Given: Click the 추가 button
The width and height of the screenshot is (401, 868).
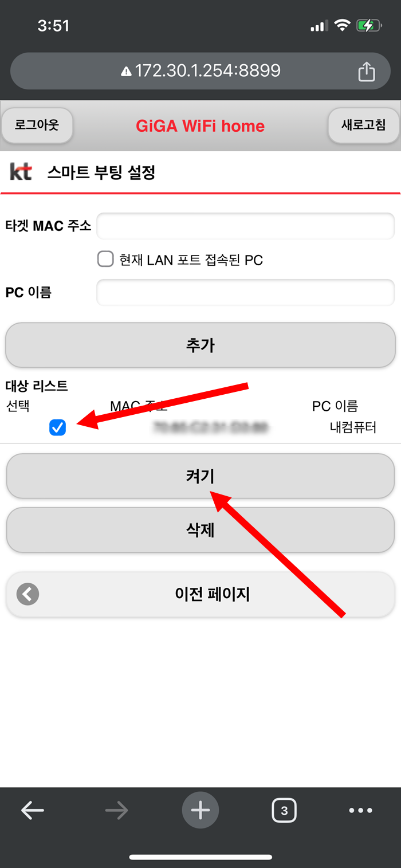Looking at the screenshot, I should pyautogui.click(x=200, y=345).
